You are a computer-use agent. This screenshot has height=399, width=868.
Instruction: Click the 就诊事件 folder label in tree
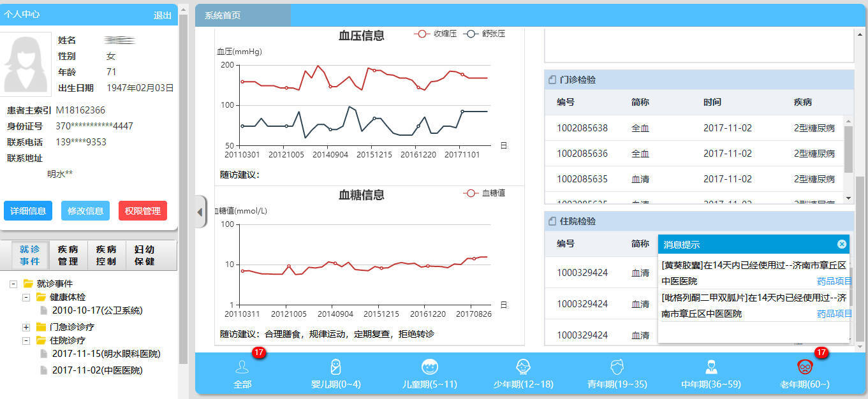[55, 284]
